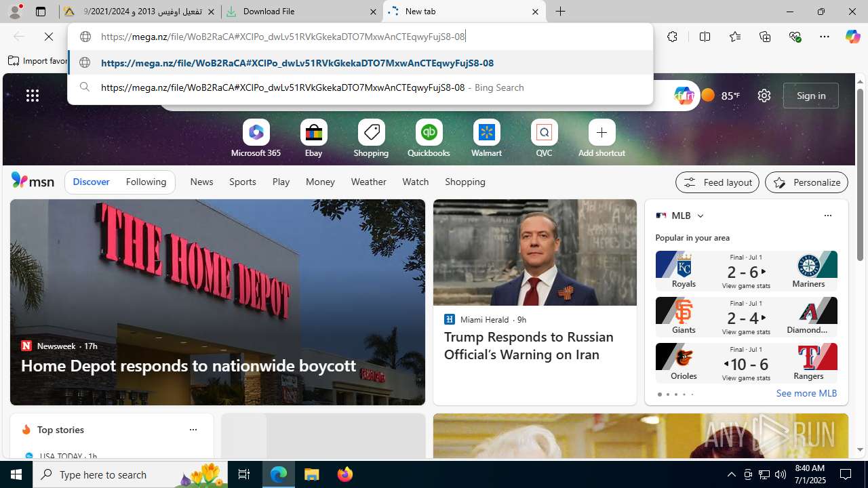Switch to the Download File tab
The image size is (868, 488).
[x=301, y=12]
